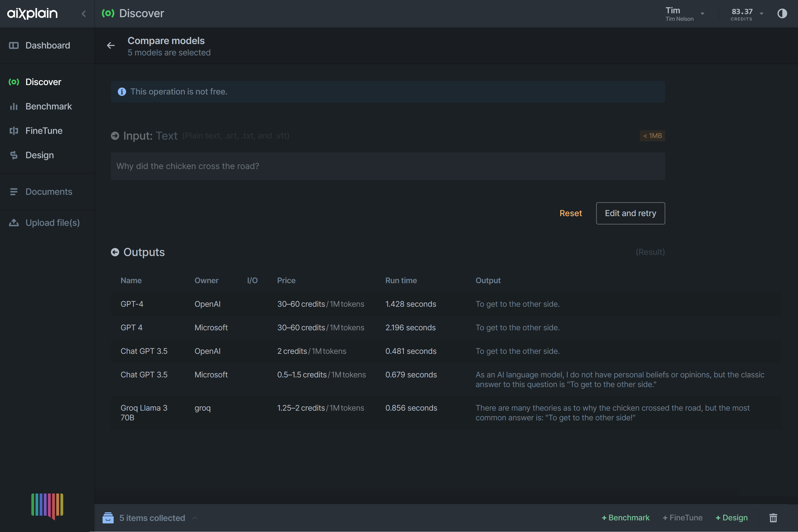Click the Outputs section arrow icon
Viewport: 798px width, 532px height.
[115, 252]
